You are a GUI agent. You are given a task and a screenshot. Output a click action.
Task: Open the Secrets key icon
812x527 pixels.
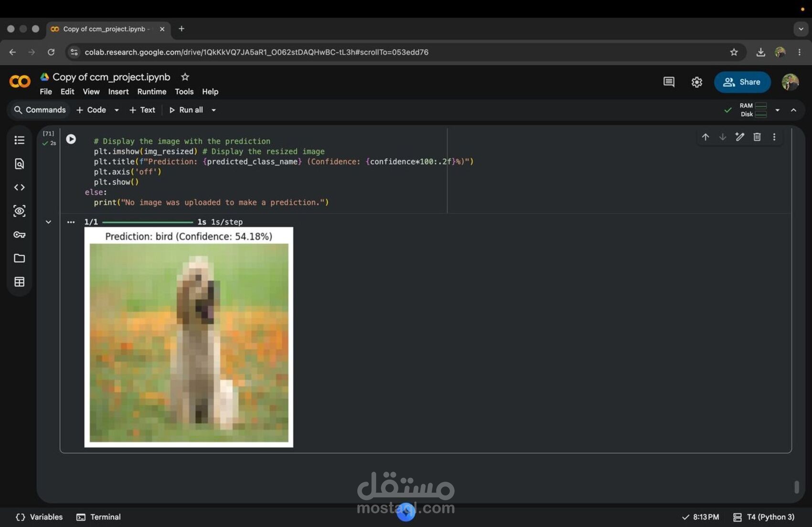tap(19, 234)
